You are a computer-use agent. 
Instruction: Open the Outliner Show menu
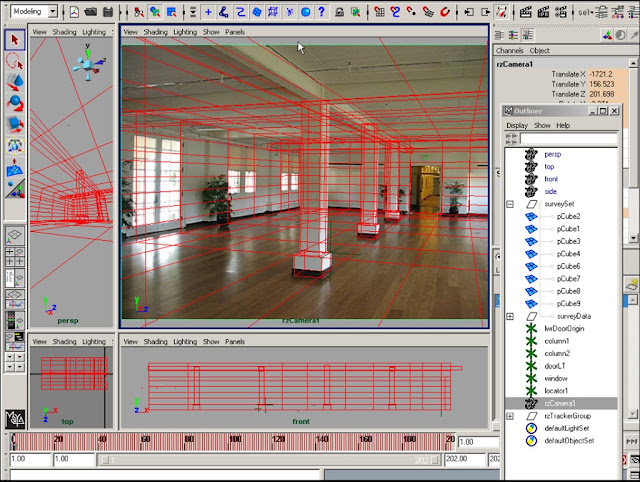(x=542, y=126)
